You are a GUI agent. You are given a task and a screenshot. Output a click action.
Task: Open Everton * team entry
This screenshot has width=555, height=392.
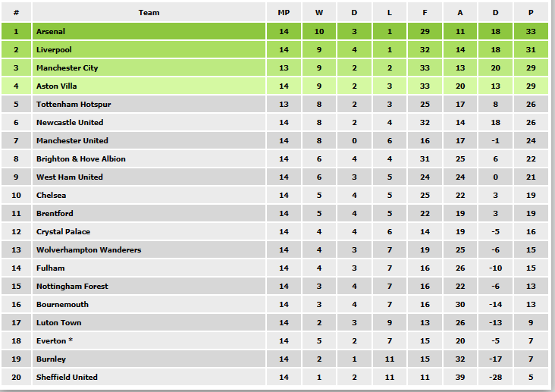pos(55,340)
